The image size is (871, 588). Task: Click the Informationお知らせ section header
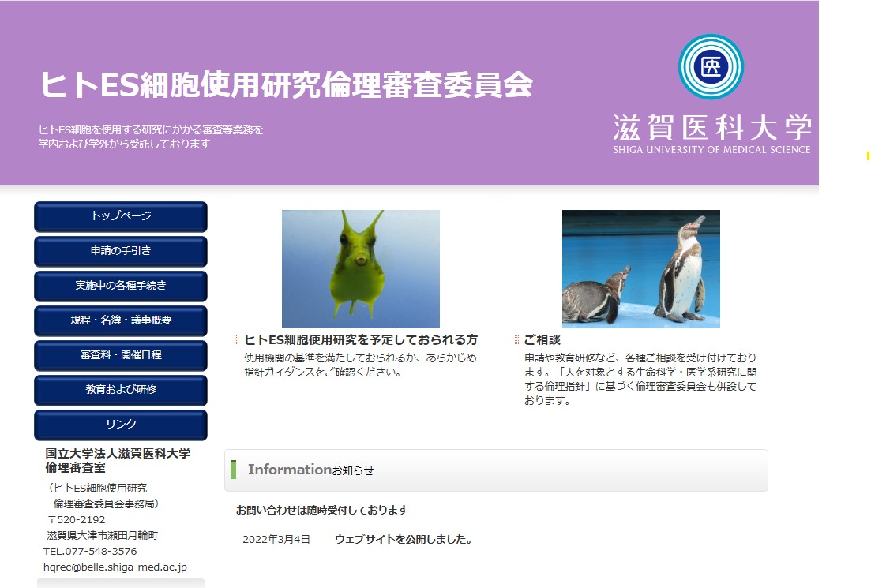tap(496, 470)
